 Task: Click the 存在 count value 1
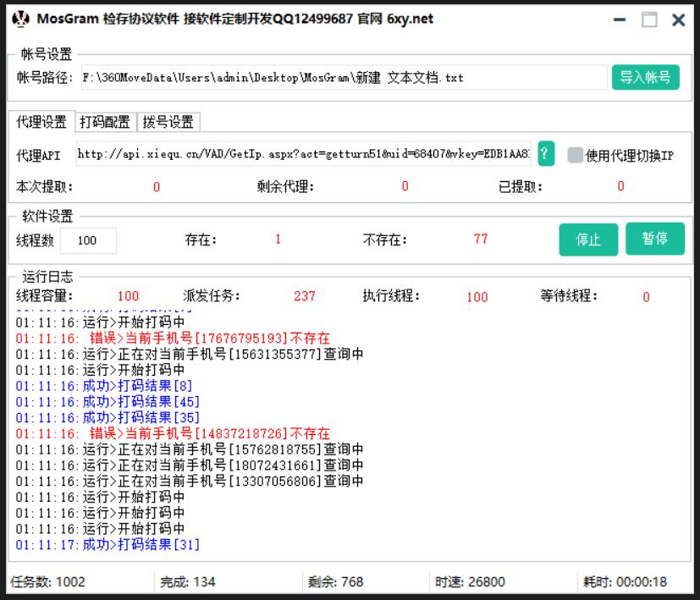[278, 239]
